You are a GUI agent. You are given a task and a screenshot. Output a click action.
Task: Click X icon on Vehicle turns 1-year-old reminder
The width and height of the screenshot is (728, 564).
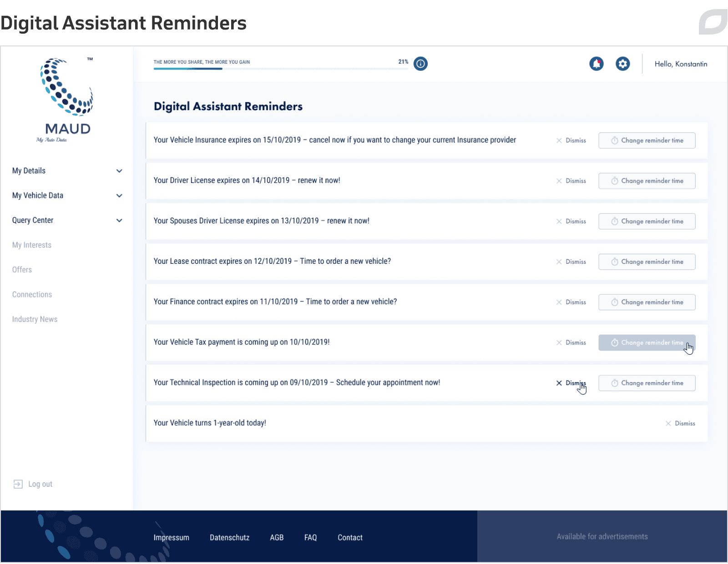(x=668, y=423)
